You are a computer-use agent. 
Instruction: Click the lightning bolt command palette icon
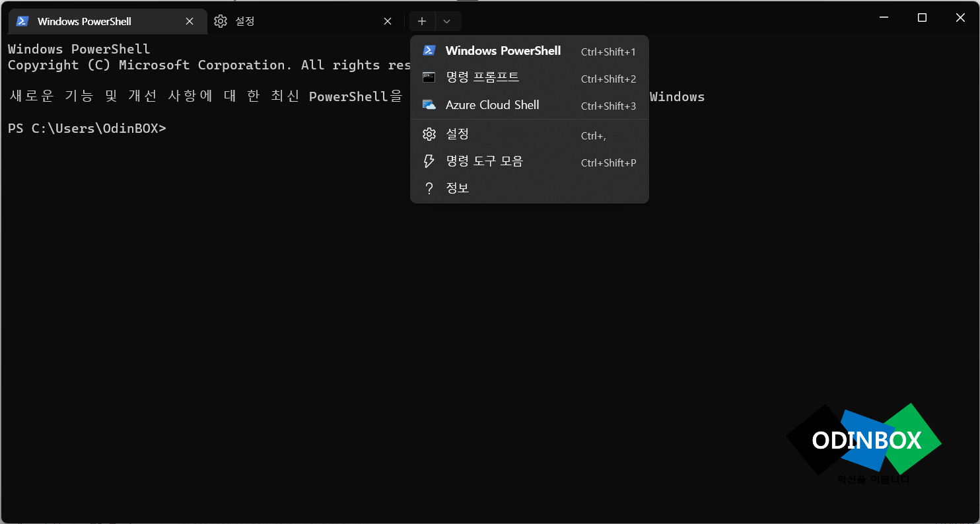(x=429, y=162)
